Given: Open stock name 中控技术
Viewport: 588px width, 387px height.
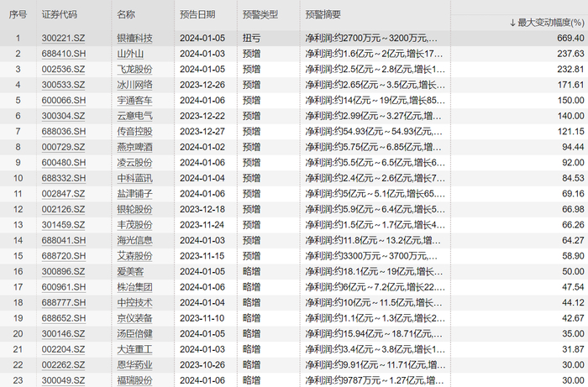Looking at the screenshot, I should tap(135, 303).
